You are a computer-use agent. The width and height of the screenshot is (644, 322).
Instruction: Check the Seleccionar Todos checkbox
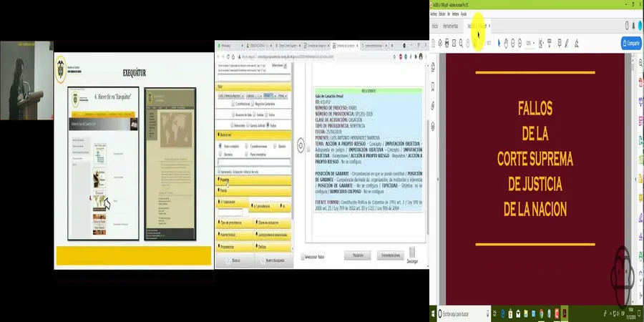click(303, 257)
